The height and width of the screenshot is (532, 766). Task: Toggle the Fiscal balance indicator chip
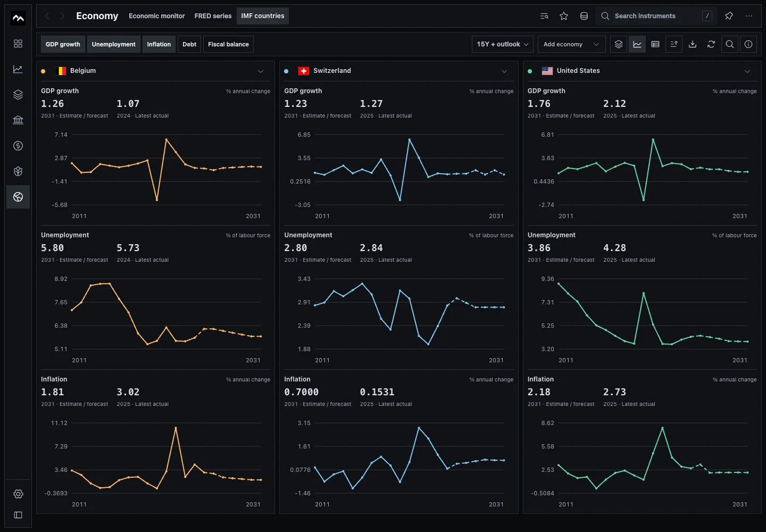click(x=228, y=44)
